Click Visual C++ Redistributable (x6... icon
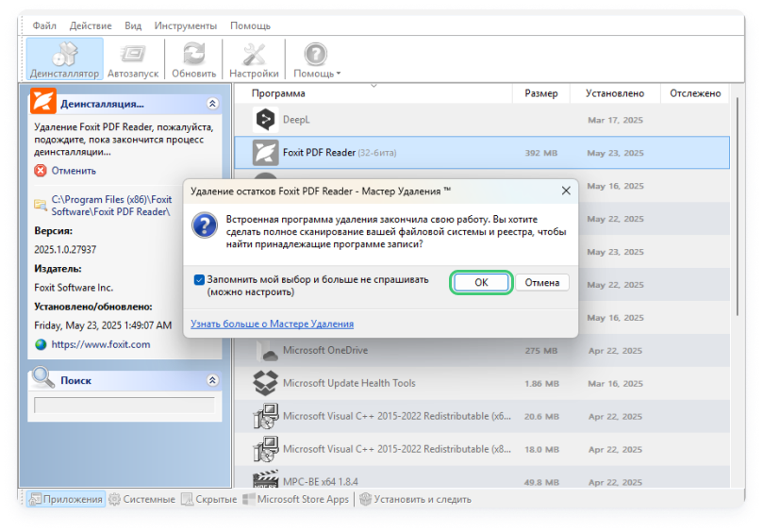This screenshot has width=763, height=532. tap(265, 416)
